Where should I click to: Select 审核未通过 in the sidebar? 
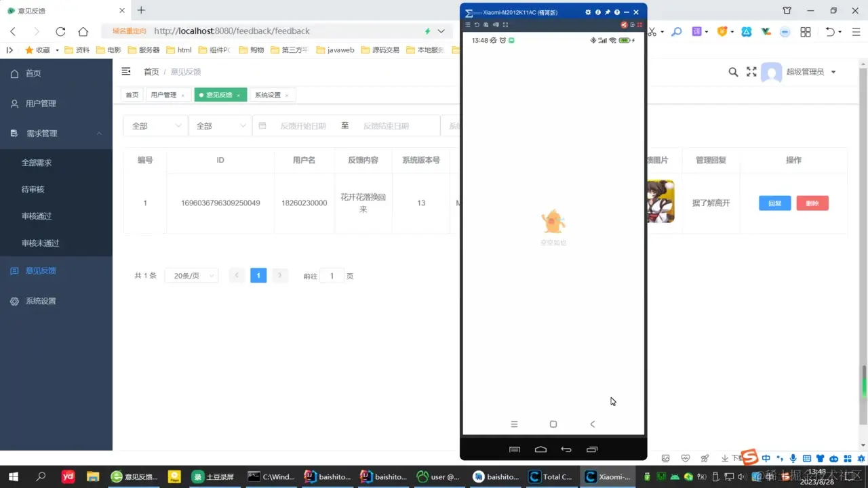[x=56, y=243]
